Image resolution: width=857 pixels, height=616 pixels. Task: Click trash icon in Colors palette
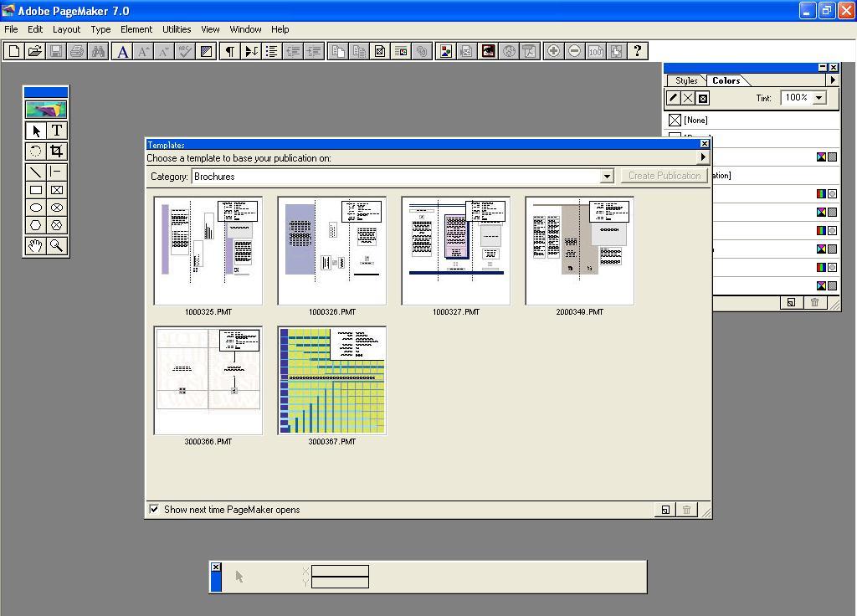coord(814,302)
